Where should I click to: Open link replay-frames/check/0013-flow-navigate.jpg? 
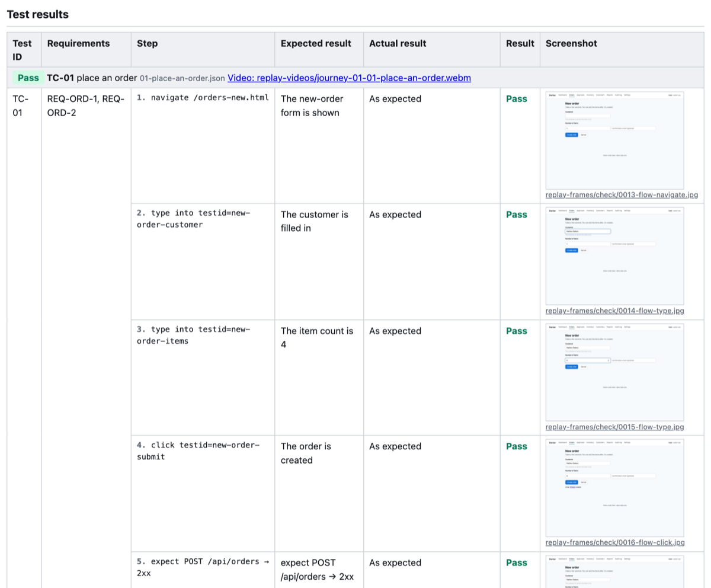[622, 194]
